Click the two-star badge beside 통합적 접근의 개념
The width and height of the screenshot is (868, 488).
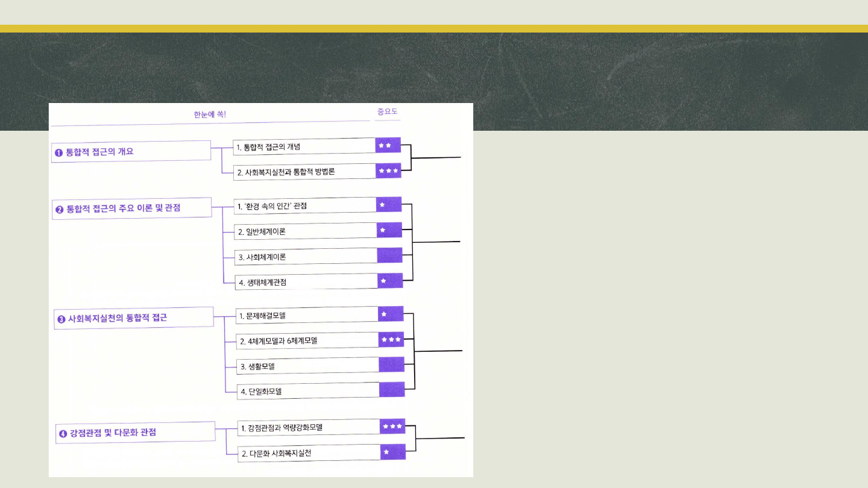388,145
